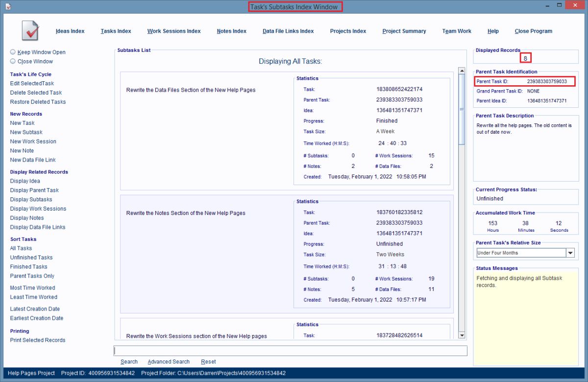This screenshot has height=382, width=588.
Task: Click accumulated work time 153 Hours
Action: click(x=493, y=226)
